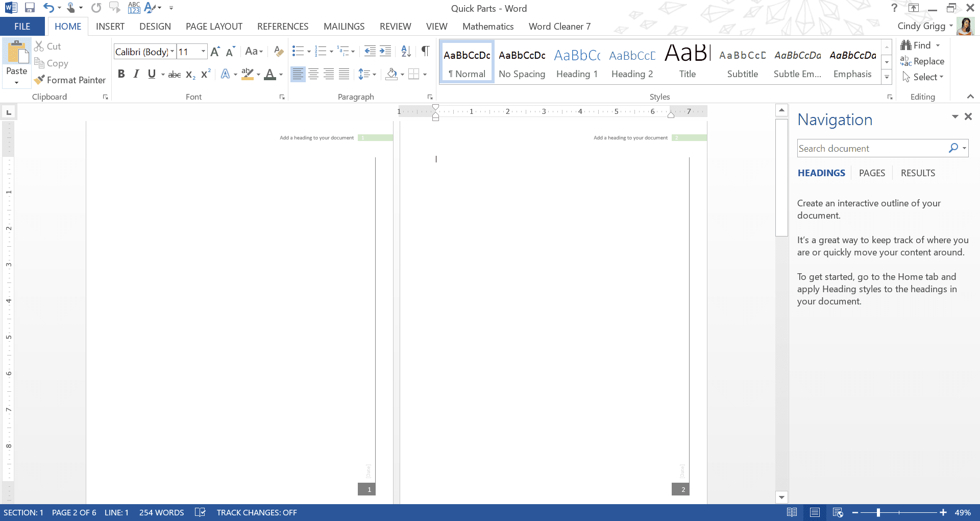Save the document with the floppy icon

coord(30,8)
